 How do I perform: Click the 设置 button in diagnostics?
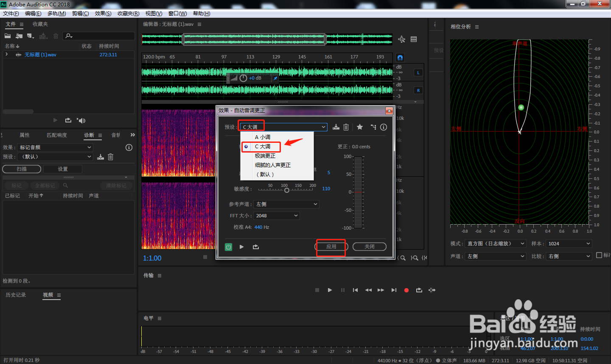[x=63, y=169]
